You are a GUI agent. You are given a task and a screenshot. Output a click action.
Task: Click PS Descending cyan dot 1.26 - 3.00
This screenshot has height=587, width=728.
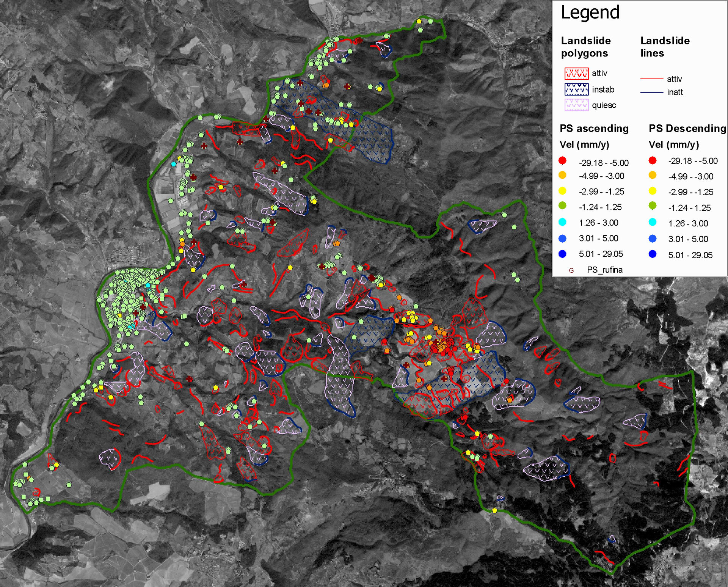[652, 222]
